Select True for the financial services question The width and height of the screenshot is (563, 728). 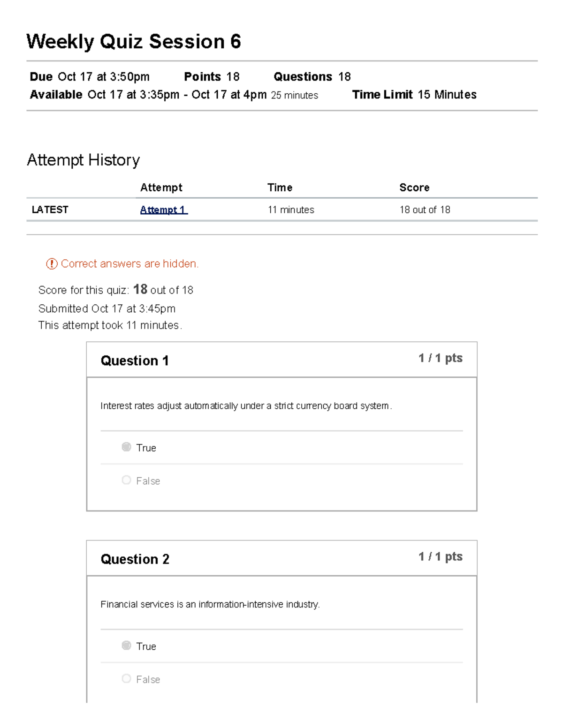(x=126, y=645)
